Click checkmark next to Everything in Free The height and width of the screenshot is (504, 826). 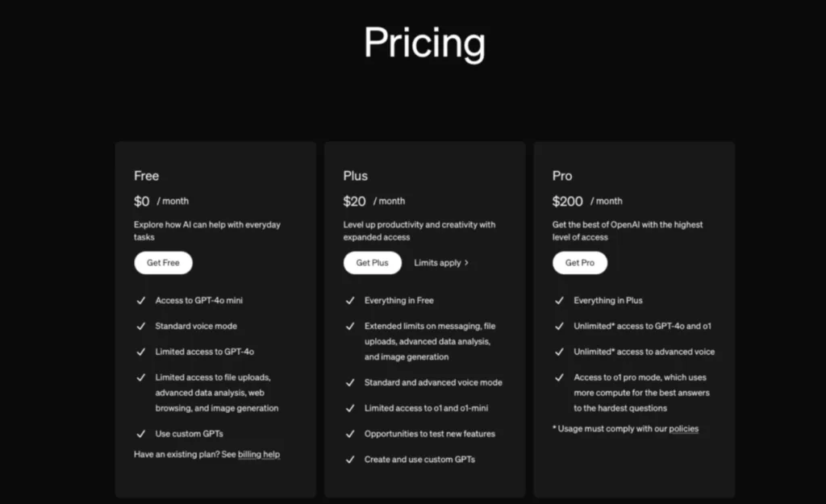350,301
